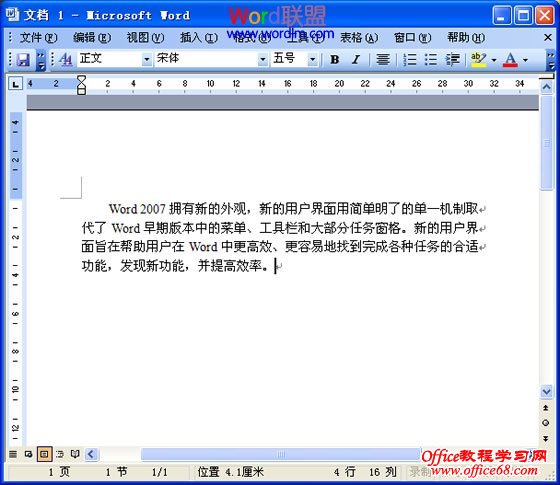Image resolution: width=560 pixels, height=485 pixels.
Task: Close the document with menu bar X
Action: (x=548, y=37)
